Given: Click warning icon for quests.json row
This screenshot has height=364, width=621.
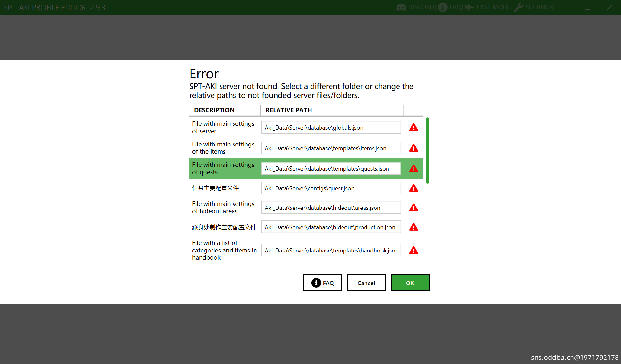Looking at the screenshot, I should 413,168.
